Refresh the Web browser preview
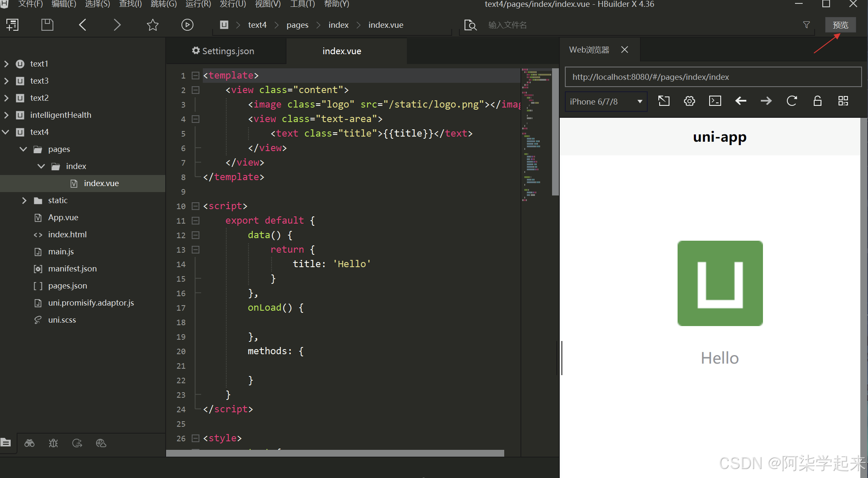868x478 pixels. point(792,101)
